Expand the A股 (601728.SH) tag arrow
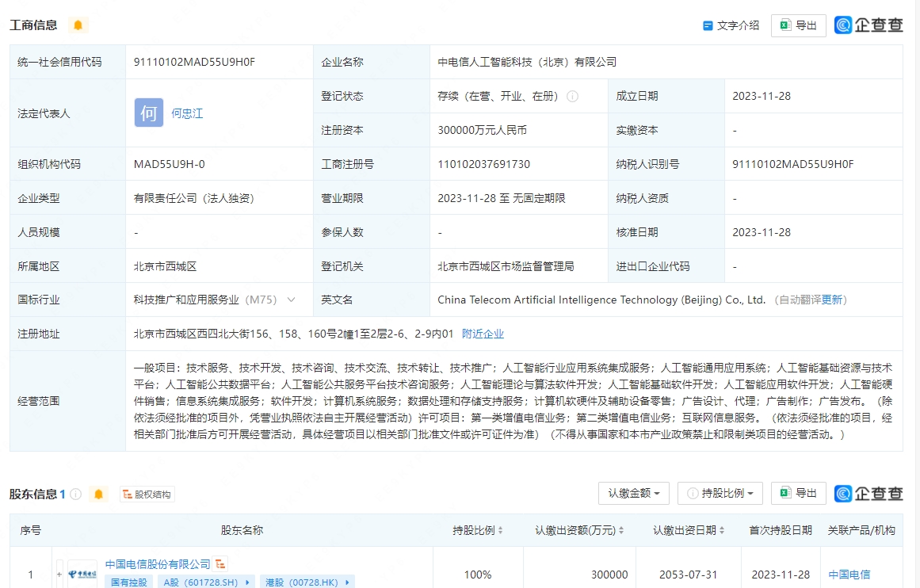 247,582
